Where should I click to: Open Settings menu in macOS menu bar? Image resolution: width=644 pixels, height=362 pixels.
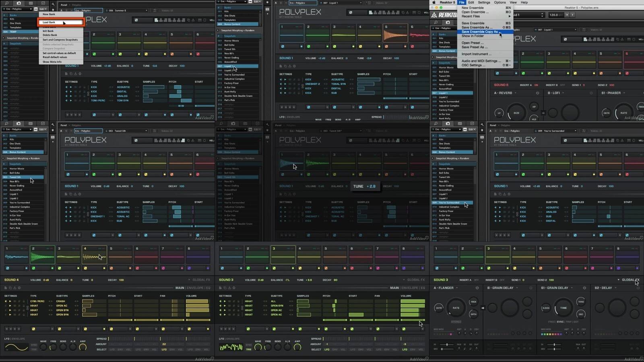click(x=484, y=2)
